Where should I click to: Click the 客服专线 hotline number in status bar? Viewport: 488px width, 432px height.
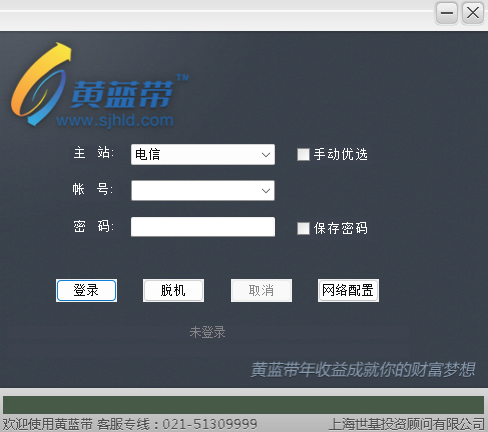[x=210, y=424]
